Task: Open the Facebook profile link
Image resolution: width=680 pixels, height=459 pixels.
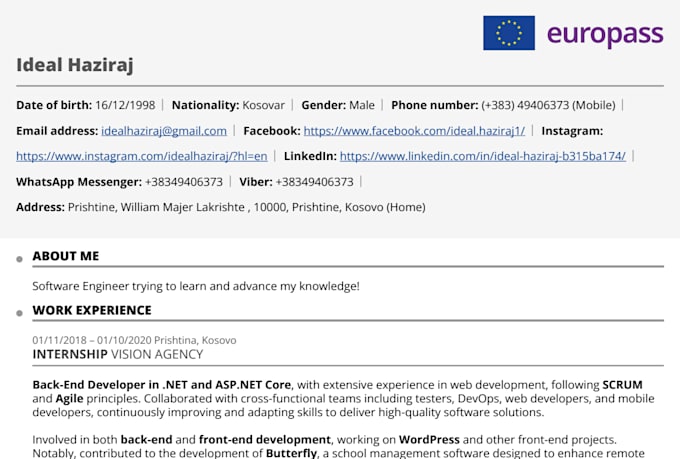Action: [x=414, y=131]
